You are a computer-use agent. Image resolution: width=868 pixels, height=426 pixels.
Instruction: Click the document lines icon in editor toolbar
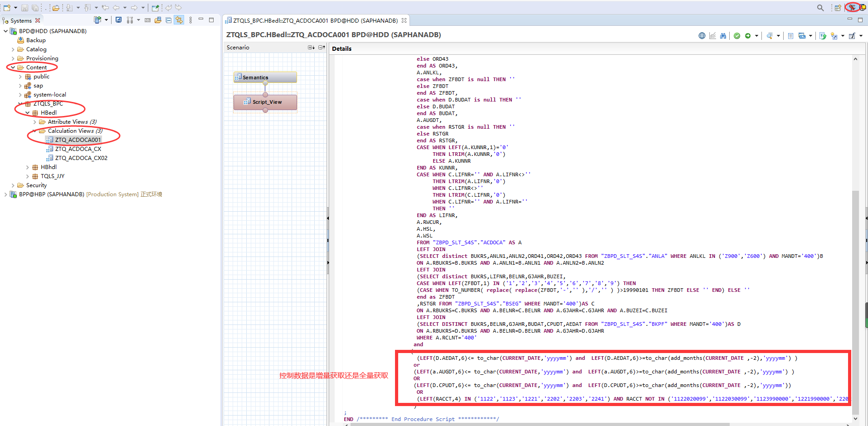coord(790,36)
